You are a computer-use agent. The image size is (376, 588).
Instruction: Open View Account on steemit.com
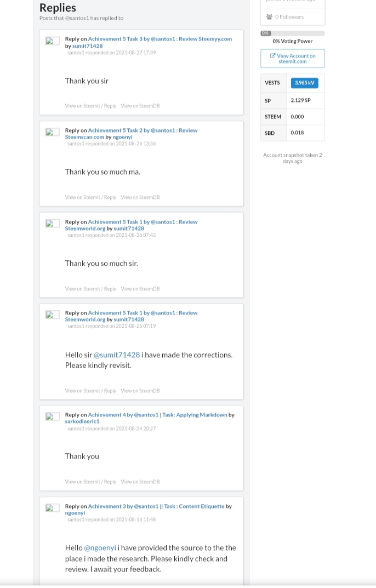(x=293, y=59)
